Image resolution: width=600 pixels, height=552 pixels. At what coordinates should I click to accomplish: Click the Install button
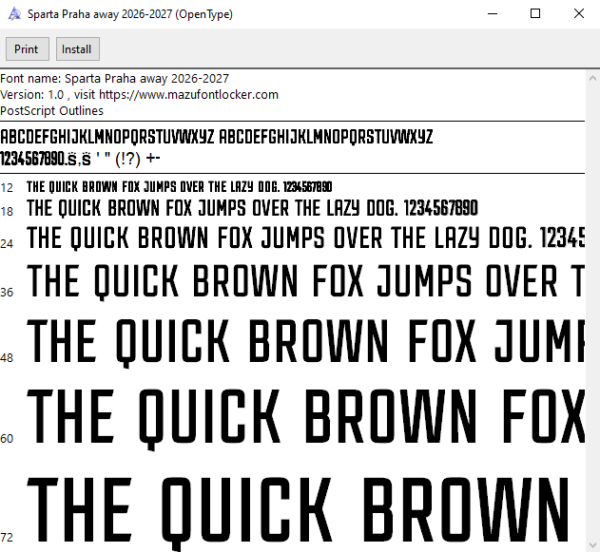pyautogui.click(x=78, y=49)
